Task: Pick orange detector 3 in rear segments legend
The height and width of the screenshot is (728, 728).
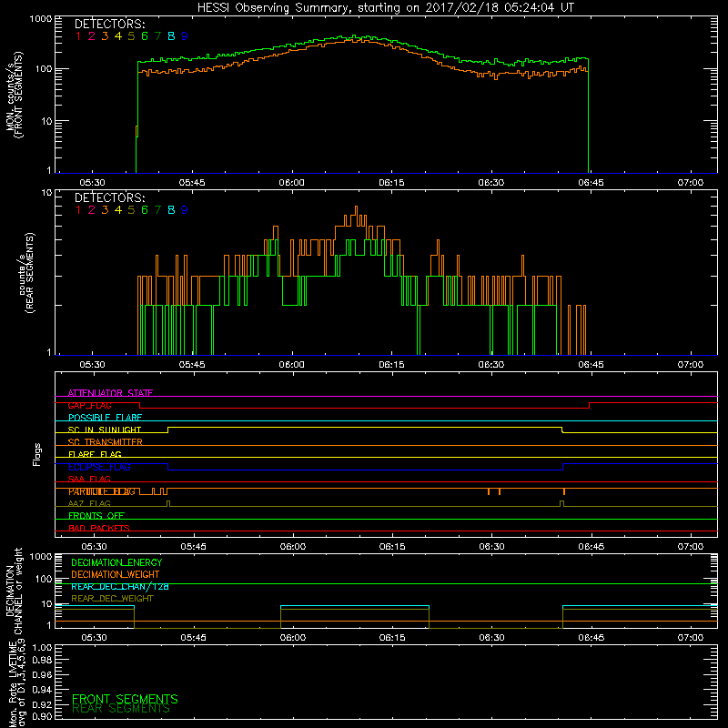Action: 105,210
